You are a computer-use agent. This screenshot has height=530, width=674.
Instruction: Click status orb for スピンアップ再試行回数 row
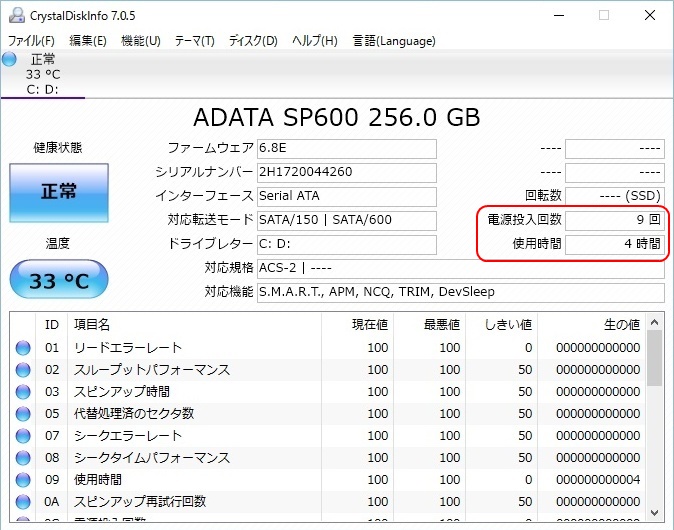click(23, 502)
